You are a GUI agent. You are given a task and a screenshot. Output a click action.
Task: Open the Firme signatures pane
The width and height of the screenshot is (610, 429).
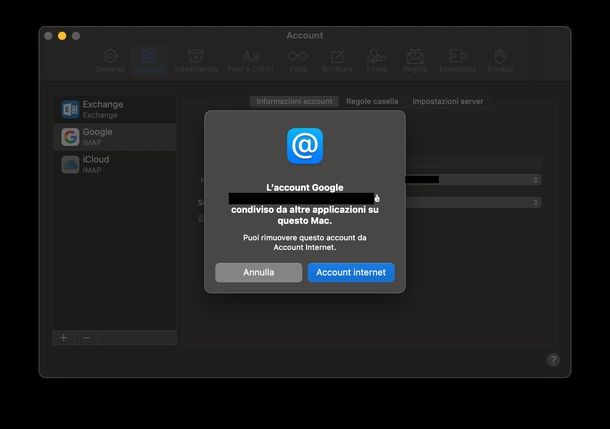(376, 61)
